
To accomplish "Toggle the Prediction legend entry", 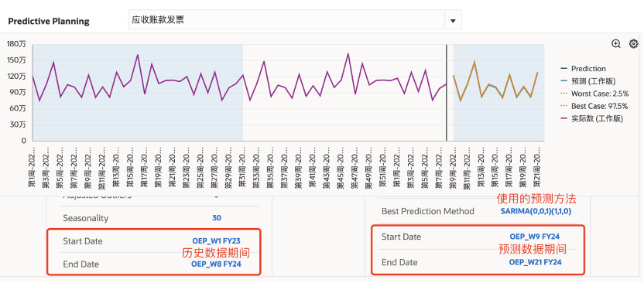I will click(583, 69).
